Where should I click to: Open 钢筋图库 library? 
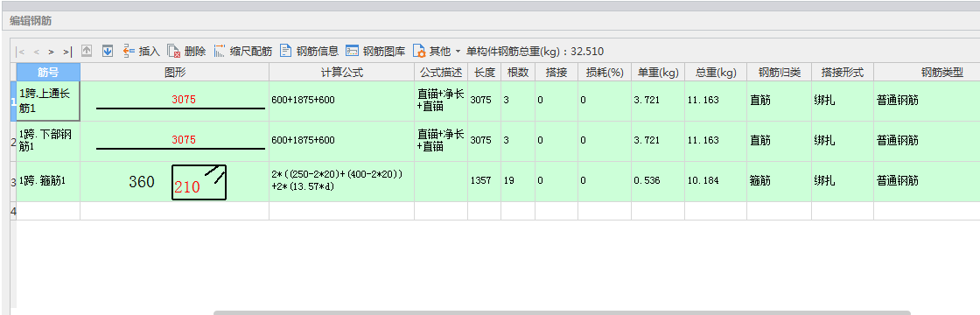[375, 52]
